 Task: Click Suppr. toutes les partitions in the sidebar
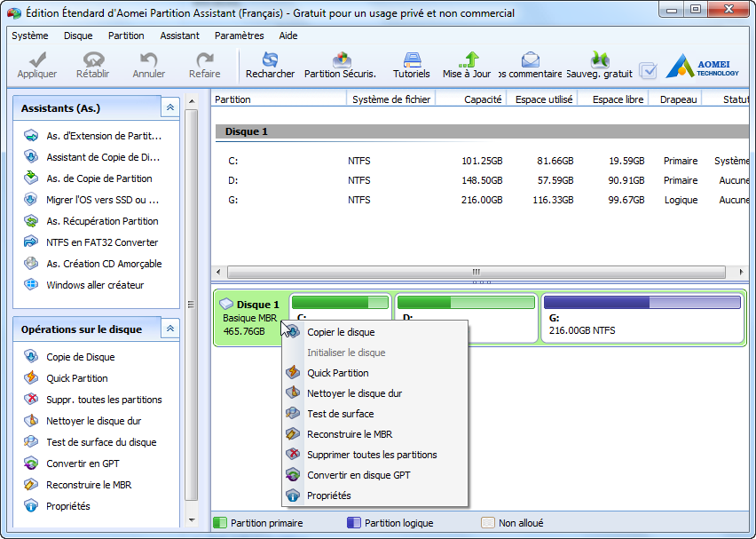click(93, 400)
